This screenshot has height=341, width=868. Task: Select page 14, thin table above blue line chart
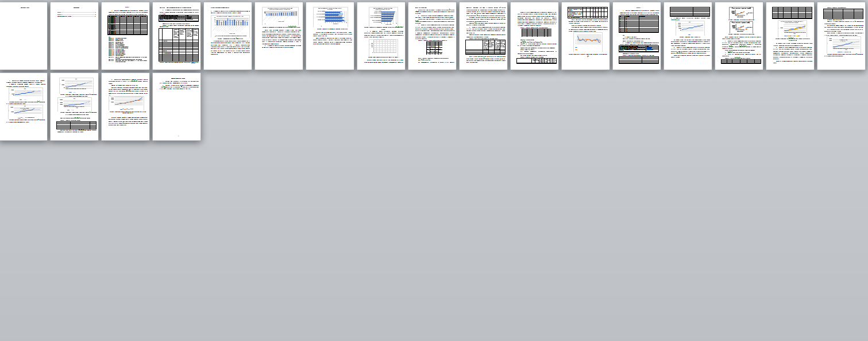[x=688, y=36]
